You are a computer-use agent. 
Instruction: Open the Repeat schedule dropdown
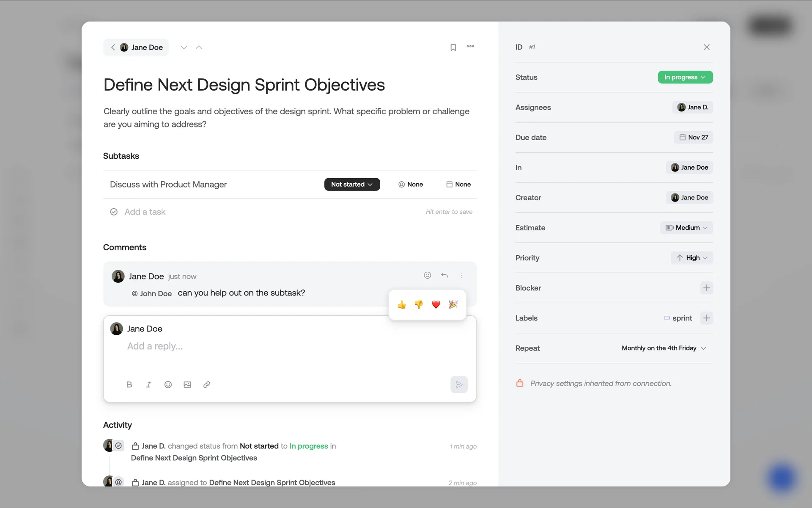click(x=664, y=348)
